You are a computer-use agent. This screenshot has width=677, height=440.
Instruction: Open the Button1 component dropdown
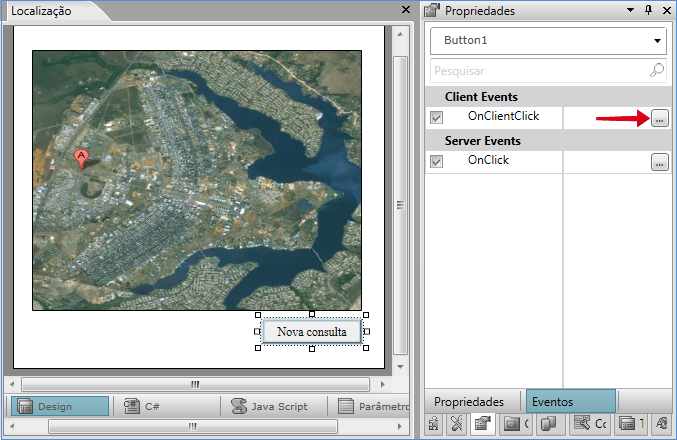point(657,41)
